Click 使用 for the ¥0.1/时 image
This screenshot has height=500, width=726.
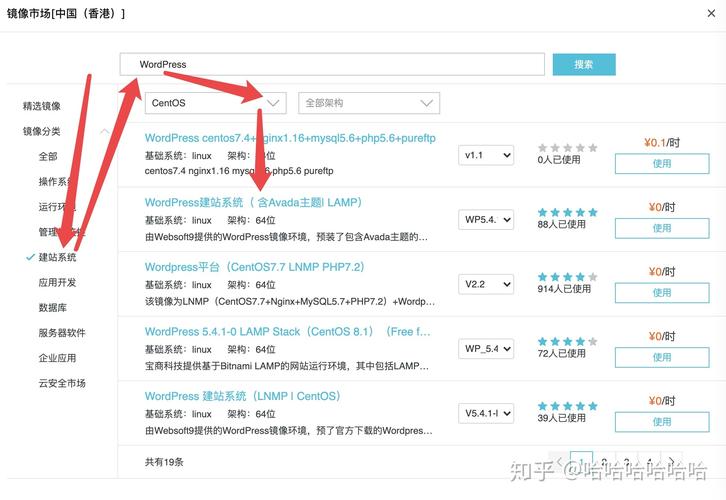coord(662,163)
